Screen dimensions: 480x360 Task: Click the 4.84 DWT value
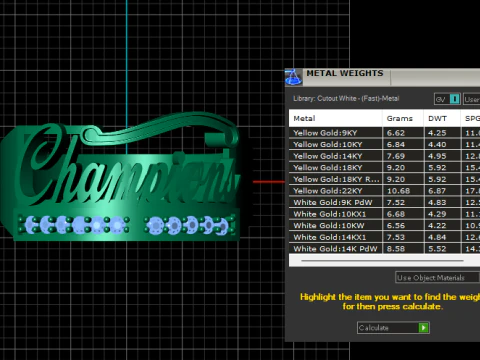click(437, 237)
